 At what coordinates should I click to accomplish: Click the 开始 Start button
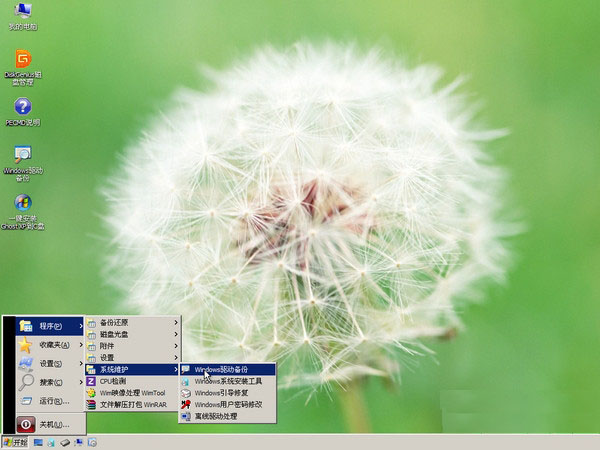(x=15, y=441)
